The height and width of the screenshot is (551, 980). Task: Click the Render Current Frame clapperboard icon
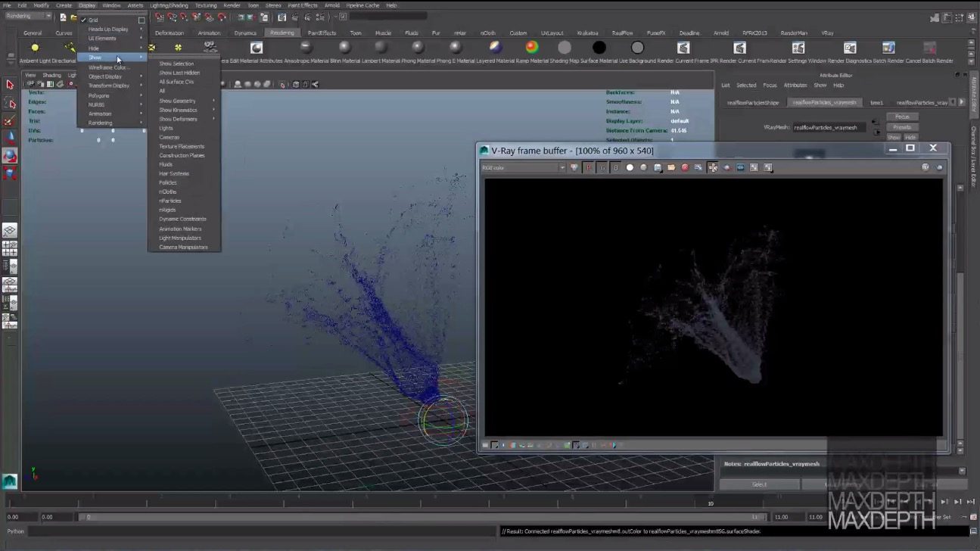(x=683, y=48)
